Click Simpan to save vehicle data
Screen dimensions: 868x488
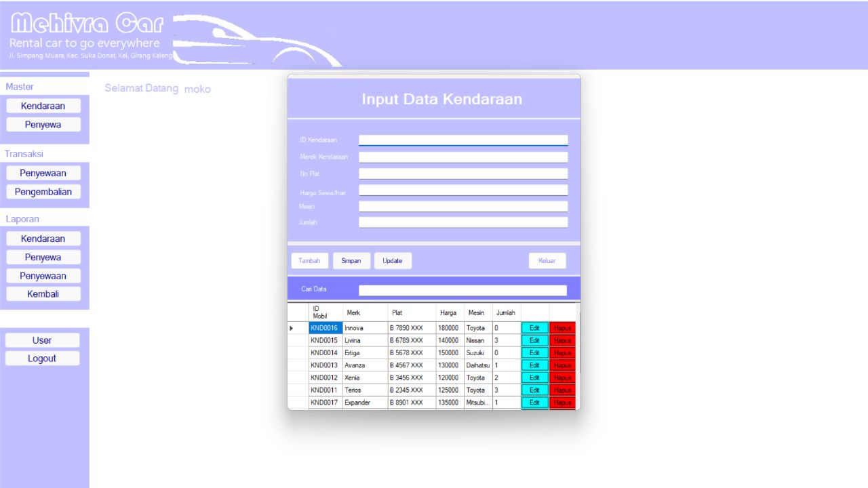click(351, 260)
